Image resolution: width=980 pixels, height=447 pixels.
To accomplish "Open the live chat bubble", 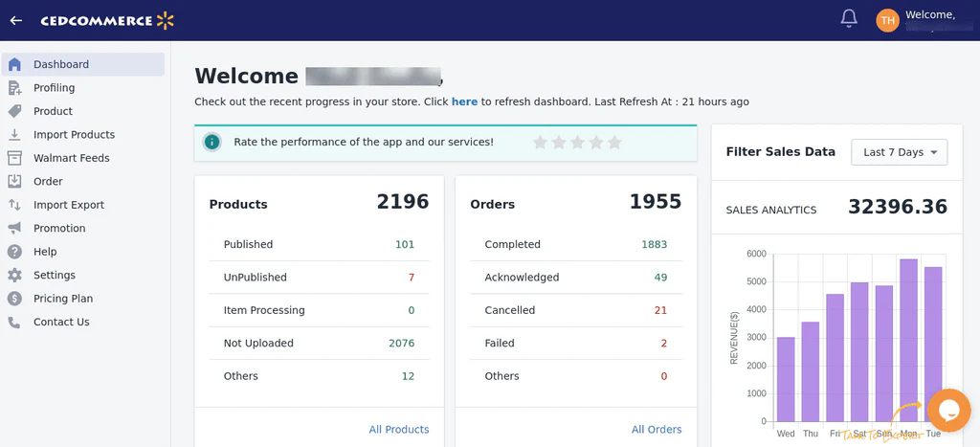I will click(947, 410).
